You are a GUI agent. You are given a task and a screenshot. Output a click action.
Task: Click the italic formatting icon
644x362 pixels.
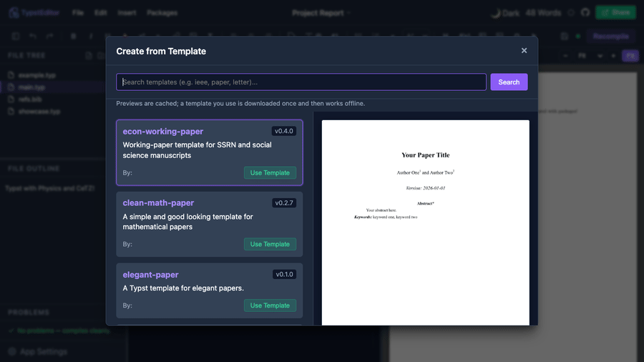[x=91, y=36]
